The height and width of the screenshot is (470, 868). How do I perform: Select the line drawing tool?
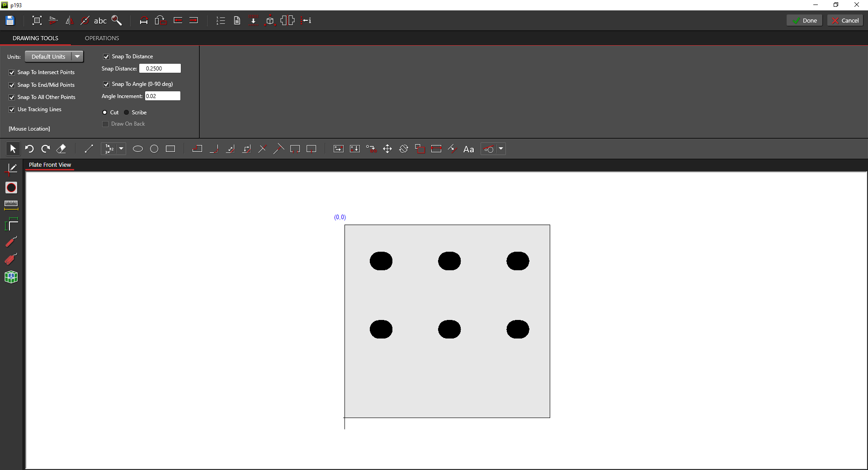point(89,149)
